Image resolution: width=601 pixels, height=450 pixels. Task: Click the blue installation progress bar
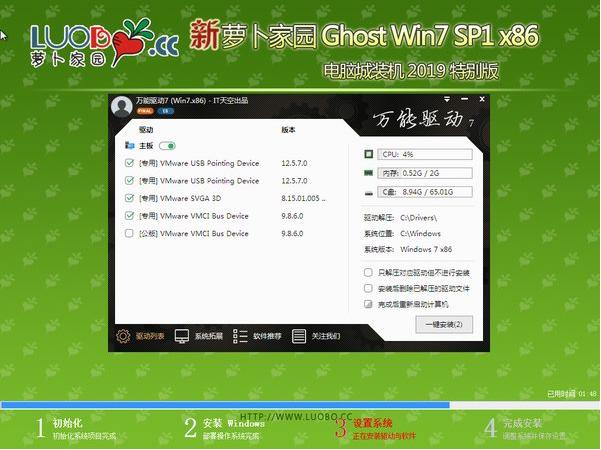[225, 405]
